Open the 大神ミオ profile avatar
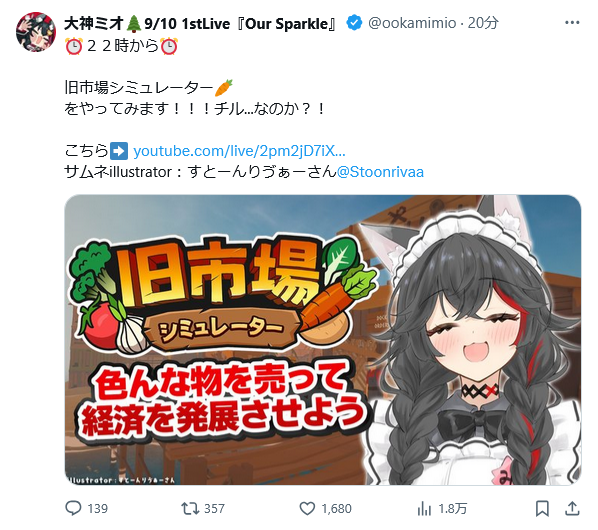The height and width of the screenshot is (530, 598). (x=36, y=32)
